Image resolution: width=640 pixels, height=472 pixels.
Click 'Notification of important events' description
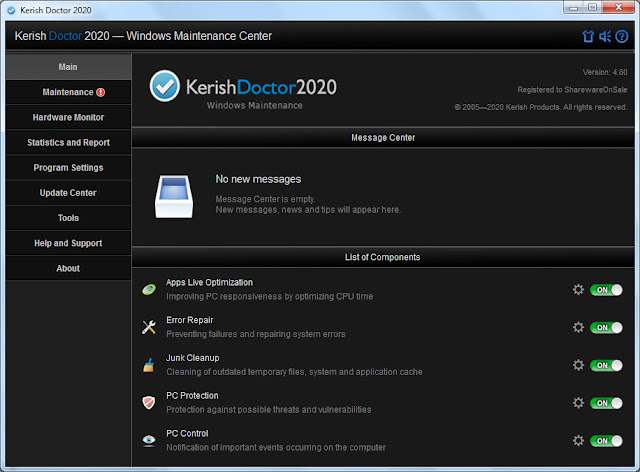tap(276, 448)
